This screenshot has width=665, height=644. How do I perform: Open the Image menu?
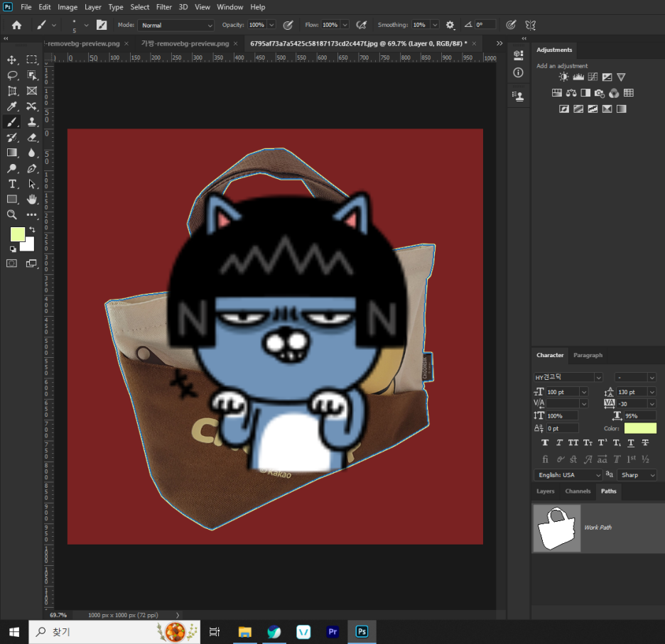67,7
